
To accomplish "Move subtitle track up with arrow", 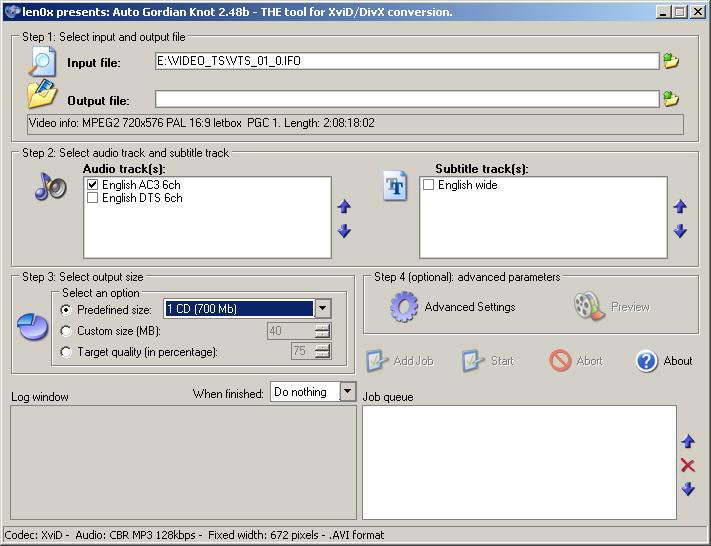I will point(680,207).
